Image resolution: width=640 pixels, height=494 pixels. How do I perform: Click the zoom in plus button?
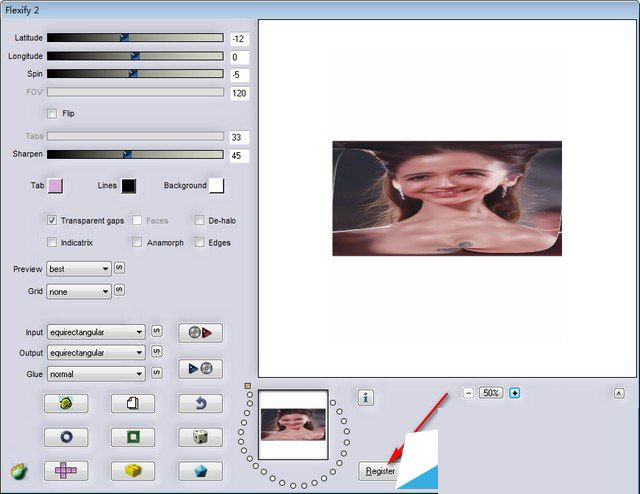515,393
